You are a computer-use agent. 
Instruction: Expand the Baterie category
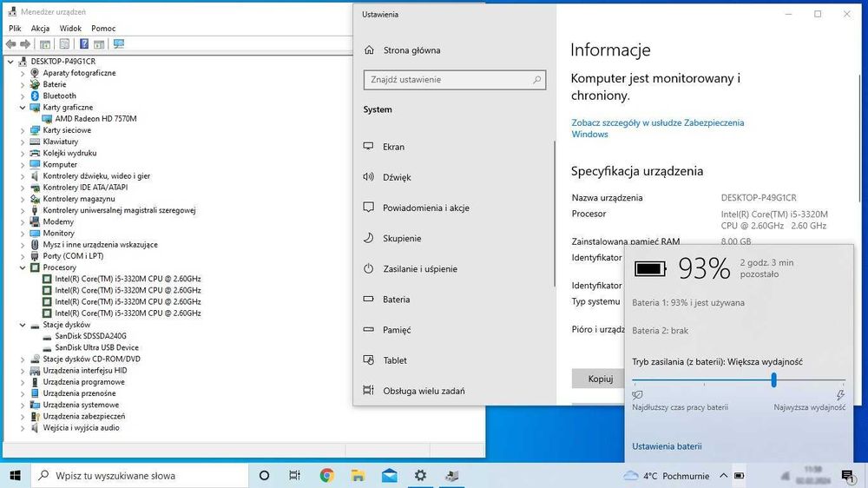click(23, 85)
